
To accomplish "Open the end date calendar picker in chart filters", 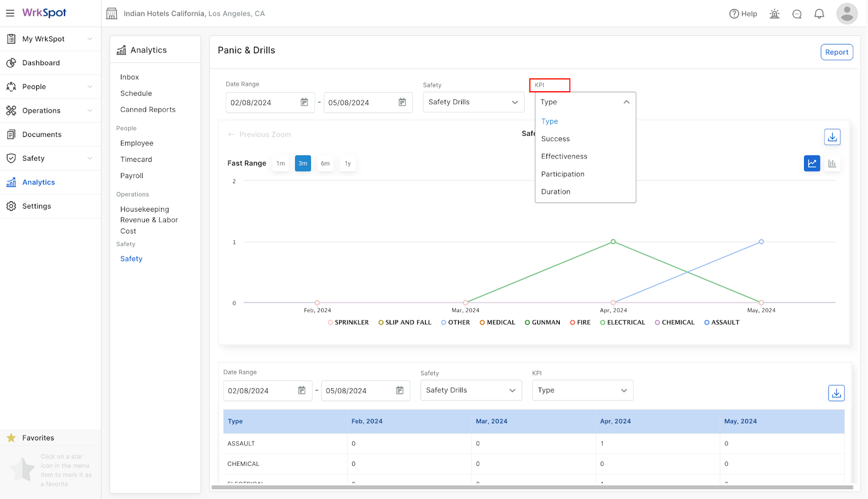I will 403,102.
